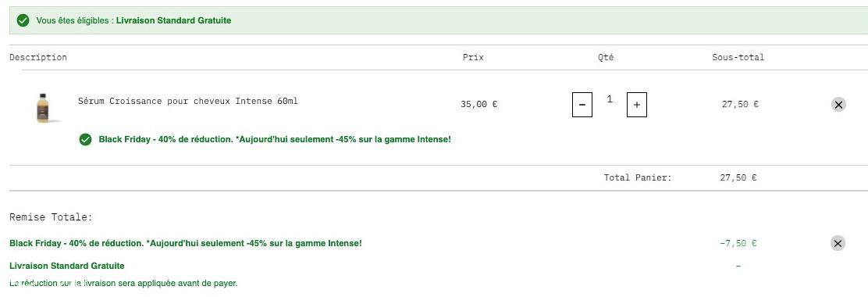
Task: Open the Sérum Croissance pour cheveux product link
Action: 187,101
